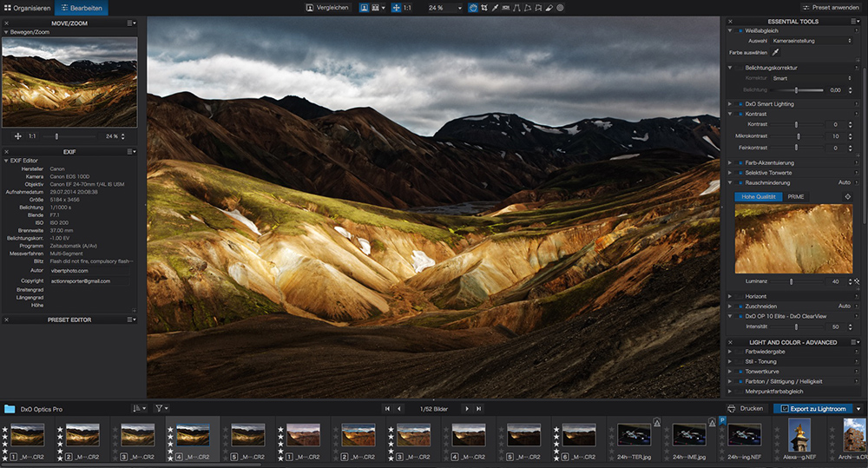Adjust the Mikrokontrast slider
Screen dimensions: 868x468
click(x=799, y=136)
